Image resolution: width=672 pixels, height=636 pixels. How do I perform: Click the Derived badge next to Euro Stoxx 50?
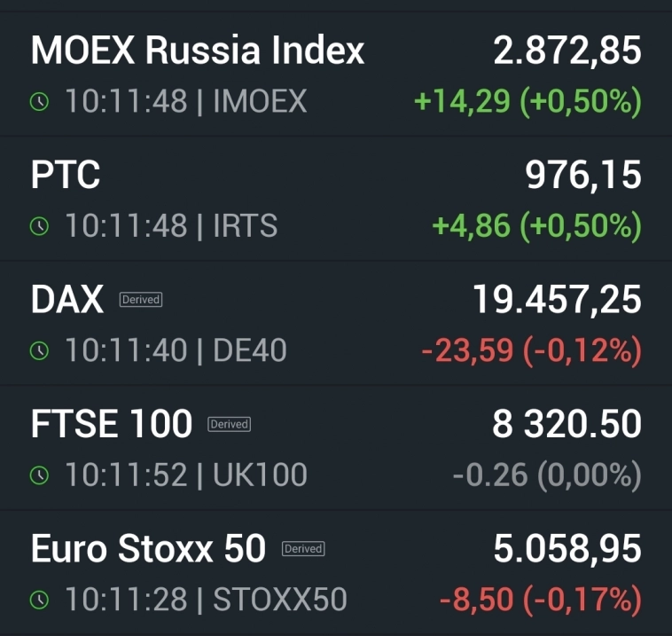pos(303,549)
